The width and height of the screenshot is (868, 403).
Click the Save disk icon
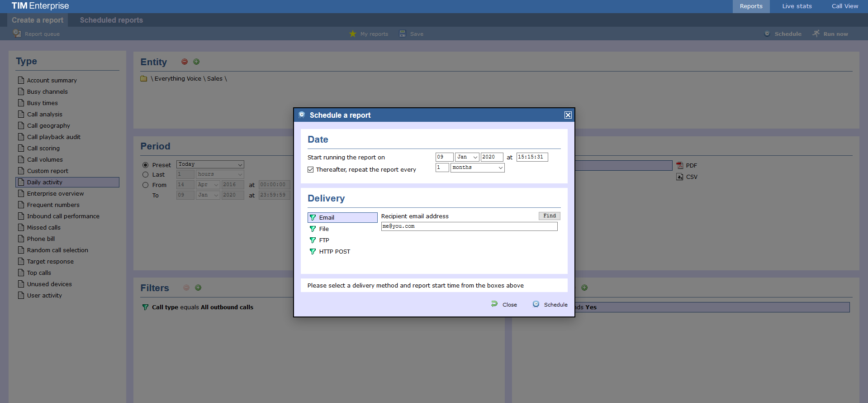pos(403,34)
